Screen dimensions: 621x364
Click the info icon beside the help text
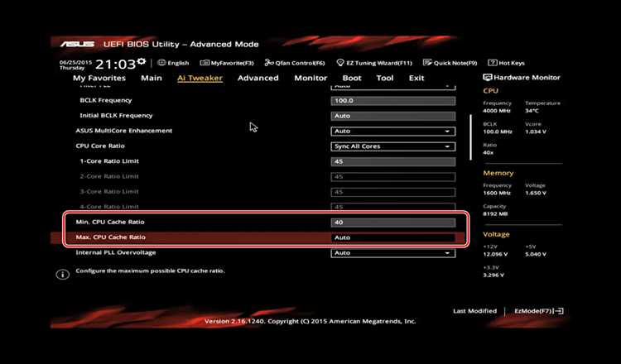click(62, 274)
